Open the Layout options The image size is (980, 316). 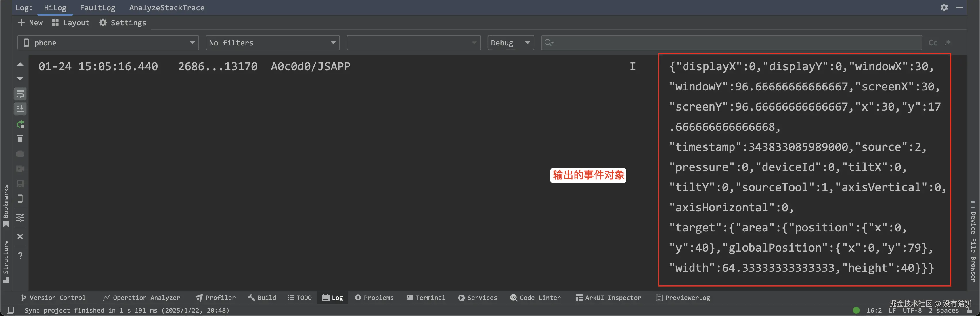pos(70,22)
